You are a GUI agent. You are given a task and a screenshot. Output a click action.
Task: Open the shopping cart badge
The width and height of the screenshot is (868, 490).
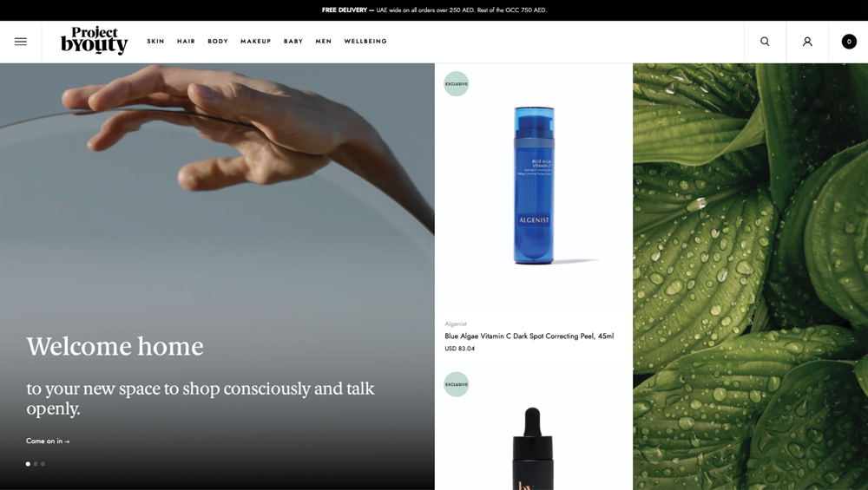[849, 42]
